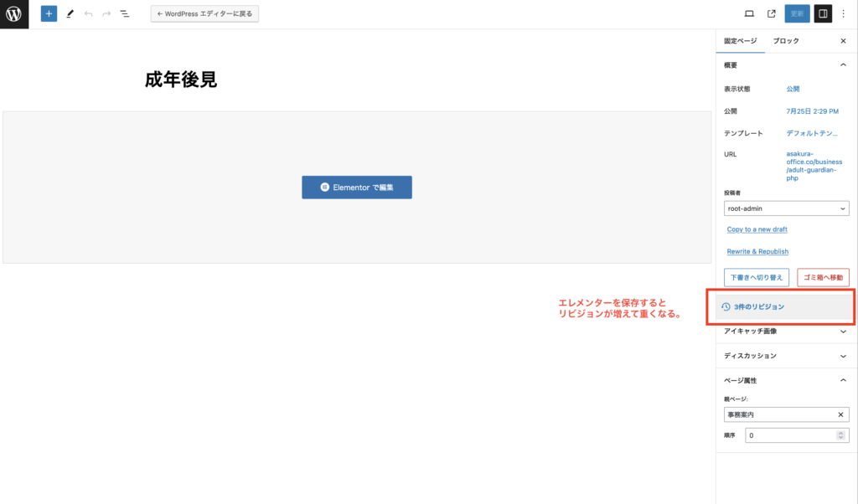Viewport: 858px width, 504px height.
Task: Clear the 親ページ field with X
Action: [x=841, y=415]
